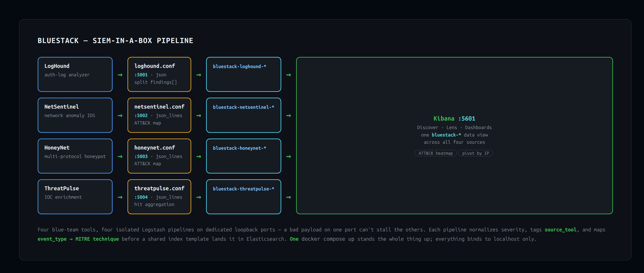This screenshot has width=644, height=273.
Task: Click the pivot by IP pill
Action: point(475,153)
